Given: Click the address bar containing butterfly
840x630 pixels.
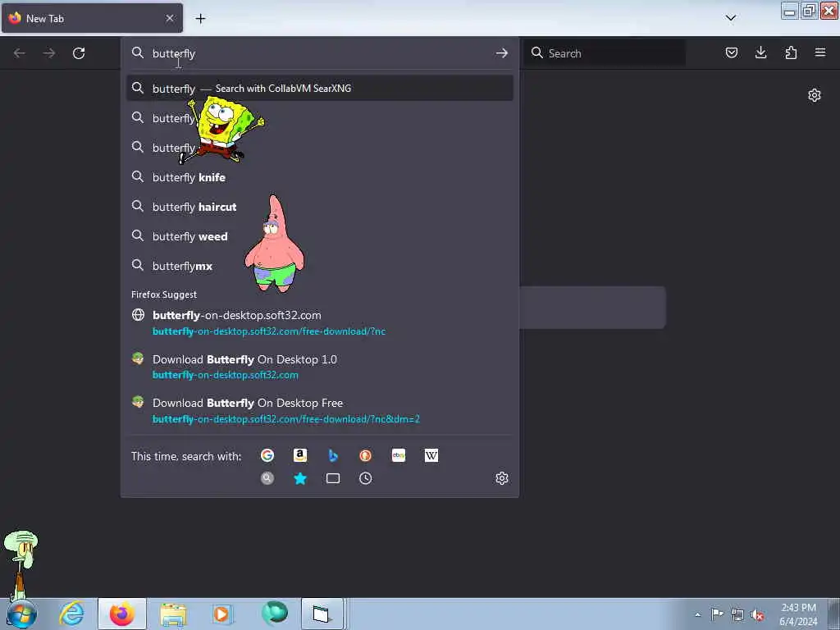Looking at the screenshot, I should [319, 53].
